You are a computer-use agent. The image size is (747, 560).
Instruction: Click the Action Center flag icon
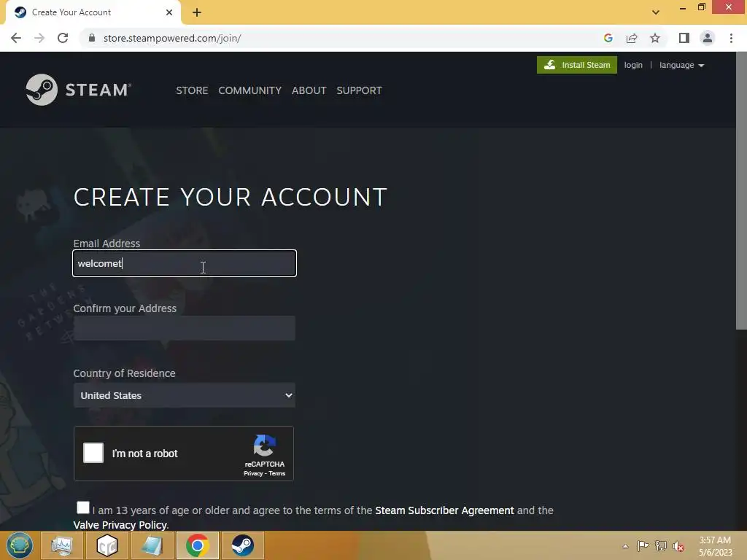coord(643,546)
